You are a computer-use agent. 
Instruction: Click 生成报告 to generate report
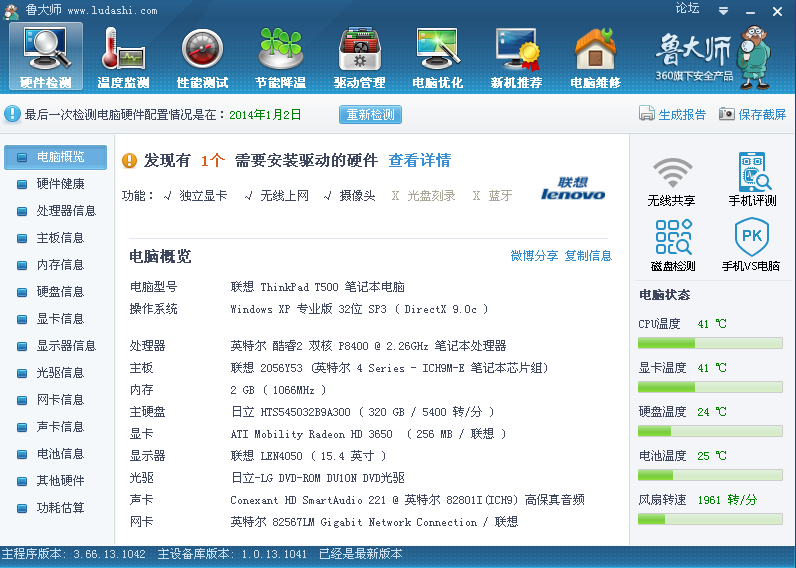pyautogui.click(x=672, y=115)
